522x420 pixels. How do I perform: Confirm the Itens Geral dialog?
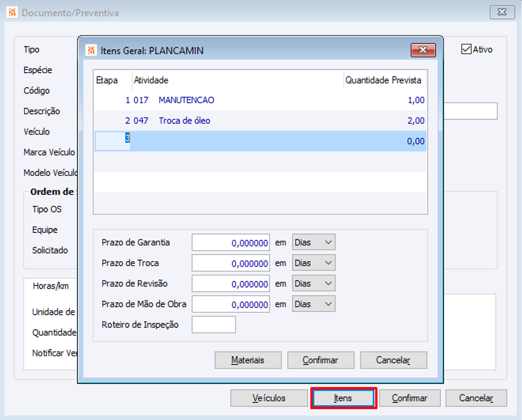(321, 360)
